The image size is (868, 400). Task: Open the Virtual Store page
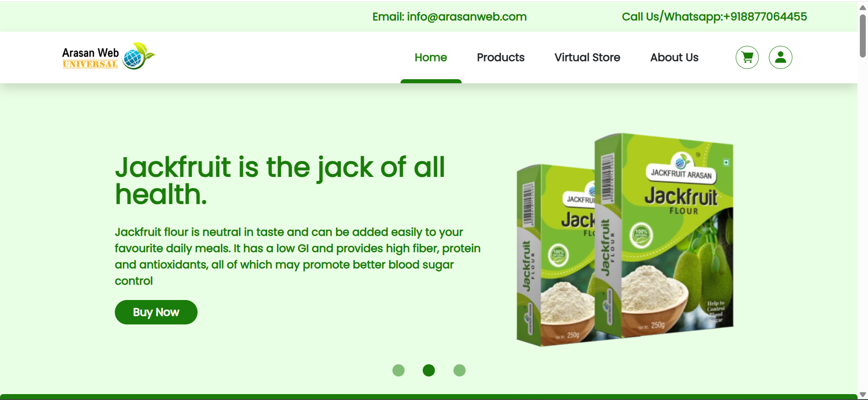click(x=587, y=57)
